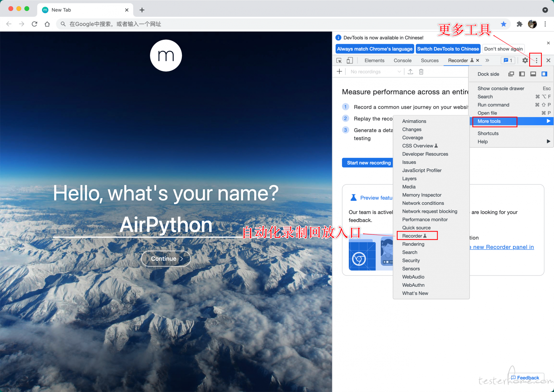Open Chrome extensions puzzle icon
Screen dimensions: 554x392
tap(519, 24)
